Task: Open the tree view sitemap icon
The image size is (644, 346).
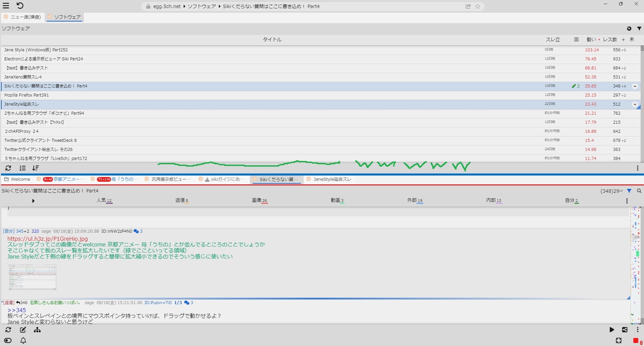Action: (37, 330)
